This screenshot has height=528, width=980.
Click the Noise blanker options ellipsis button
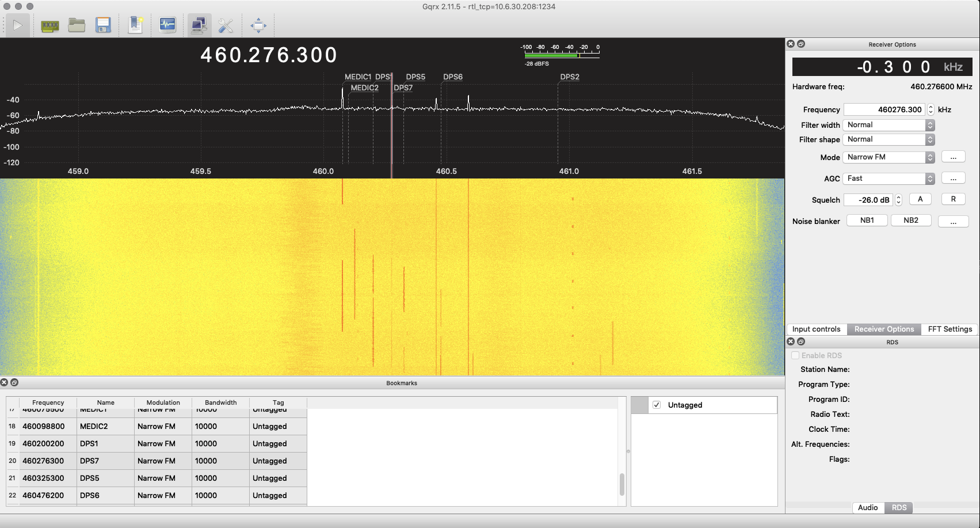953,221
